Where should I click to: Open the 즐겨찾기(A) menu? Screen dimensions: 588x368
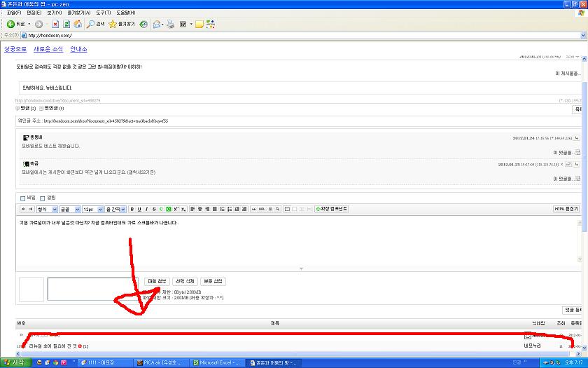[78, 13]
